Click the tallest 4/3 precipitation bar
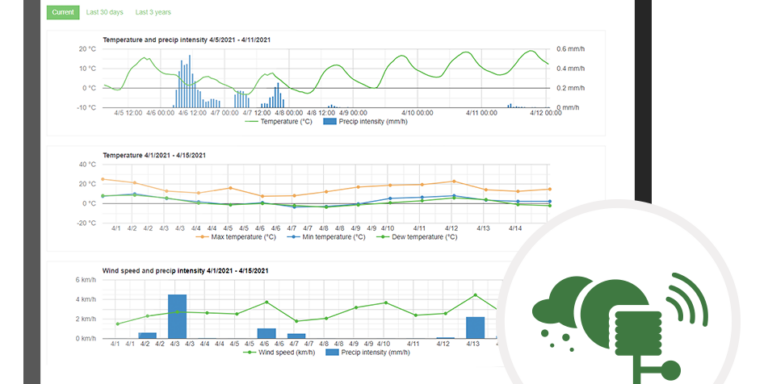 177,316
